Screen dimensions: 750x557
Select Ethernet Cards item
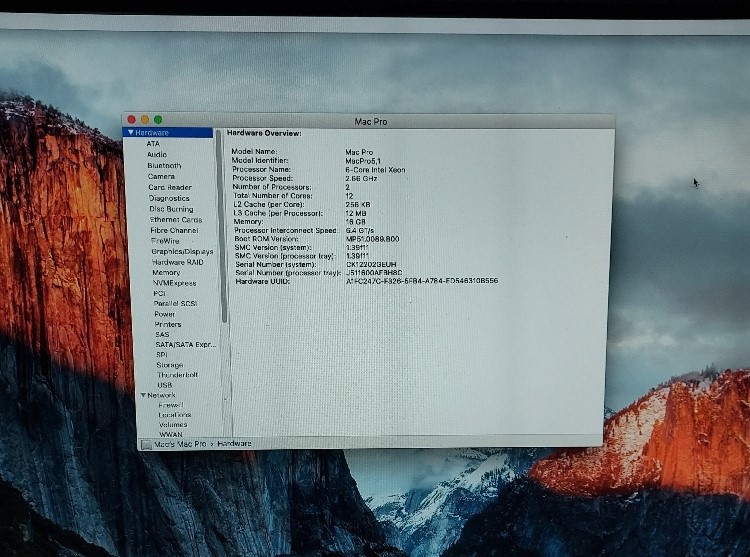[x=176, y=220]
